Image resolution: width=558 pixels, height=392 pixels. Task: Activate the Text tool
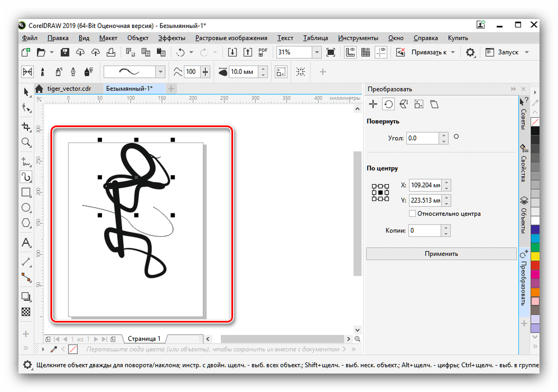click(26, 243)
